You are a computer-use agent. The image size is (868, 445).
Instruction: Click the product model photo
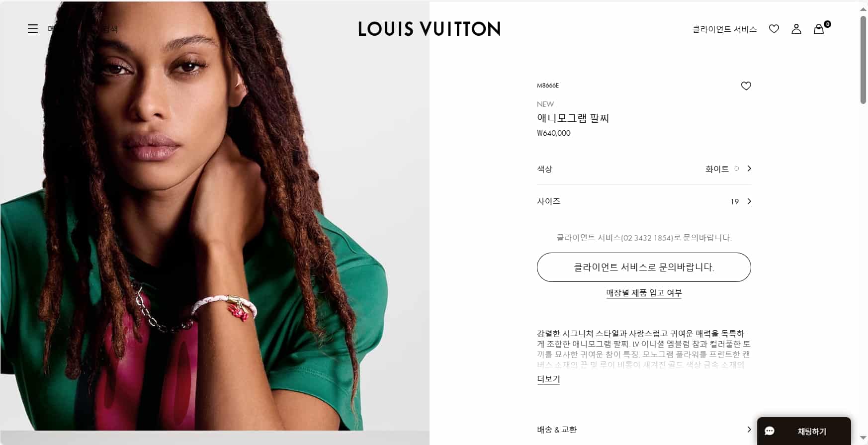tap(215, 216)
